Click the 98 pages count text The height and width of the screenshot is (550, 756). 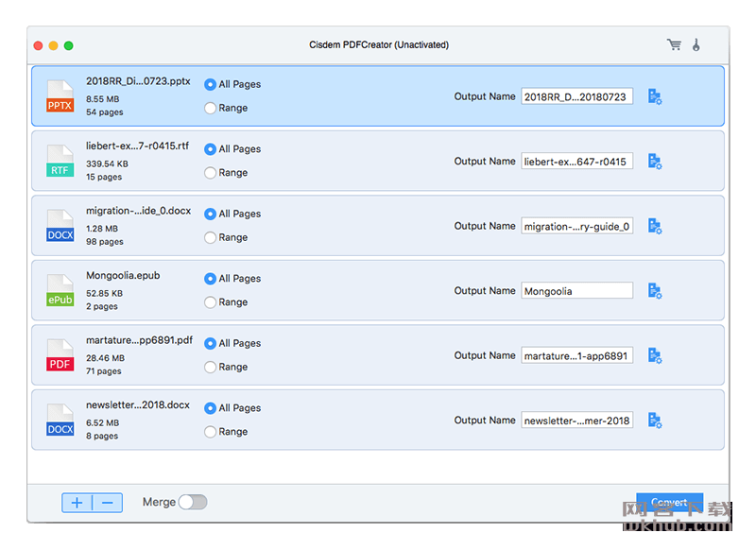[x=105, y=242]
